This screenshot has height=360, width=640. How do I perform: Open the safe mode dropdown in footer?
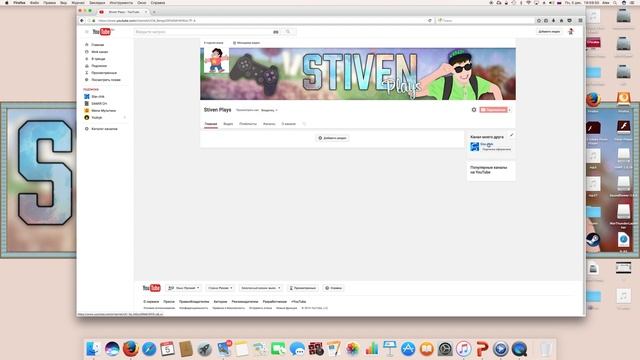click(x=260, y=288)
